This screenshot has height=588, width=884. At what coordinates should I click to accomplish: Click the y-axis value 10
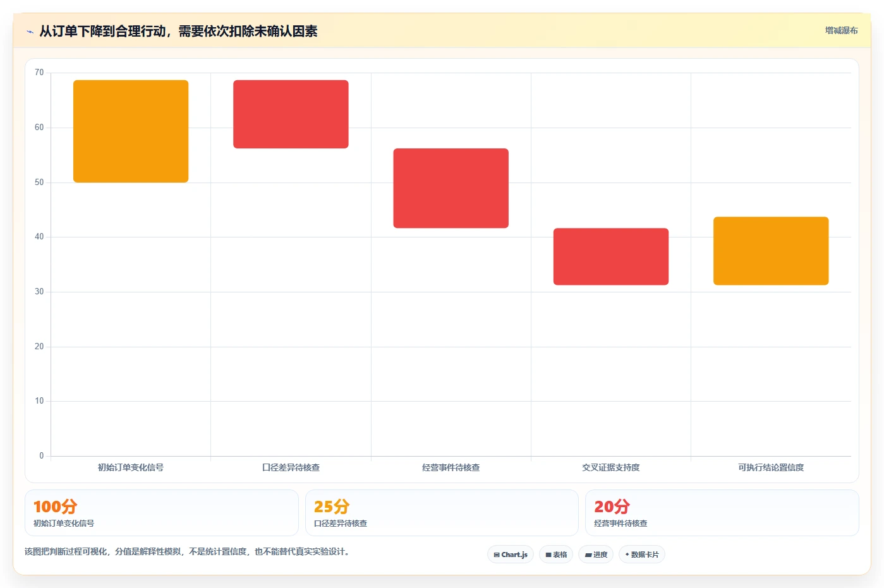pyautogui.click(x=39, y=401)
